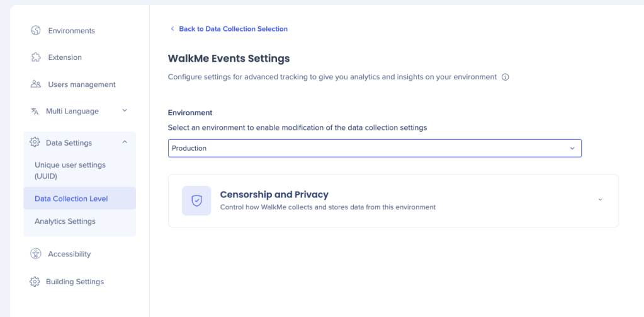Open the Environments page
The width and height of the screenshot is (644, 317).
(x=71, y=31)
